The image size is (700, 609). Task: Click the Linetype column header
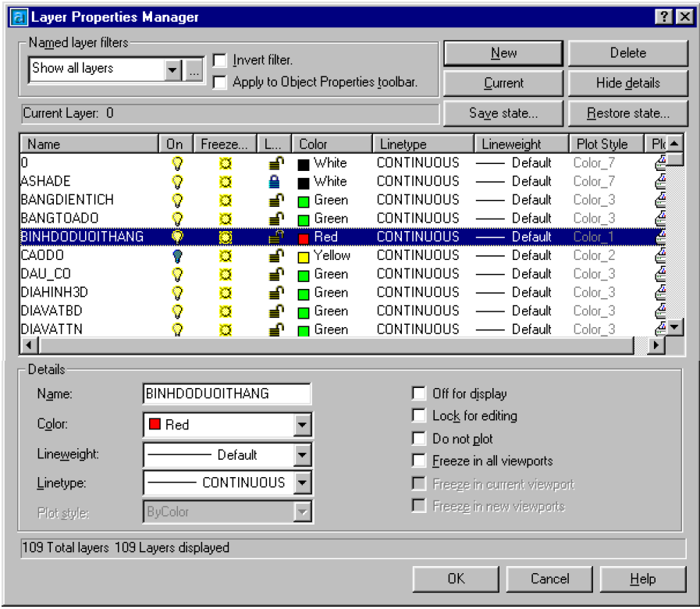pos(423,144)
